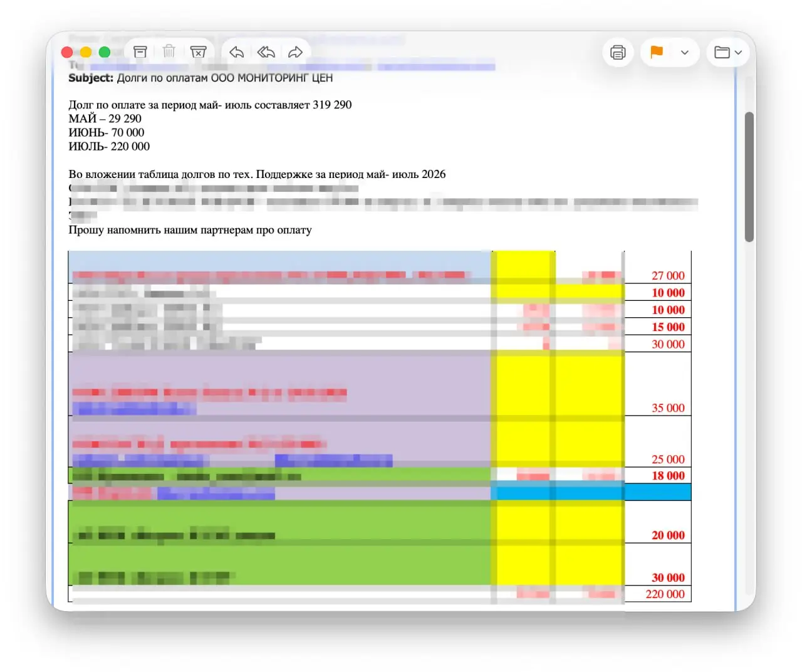Print the email message
Screen dimensions: 802x672
(x=618, y=52)
